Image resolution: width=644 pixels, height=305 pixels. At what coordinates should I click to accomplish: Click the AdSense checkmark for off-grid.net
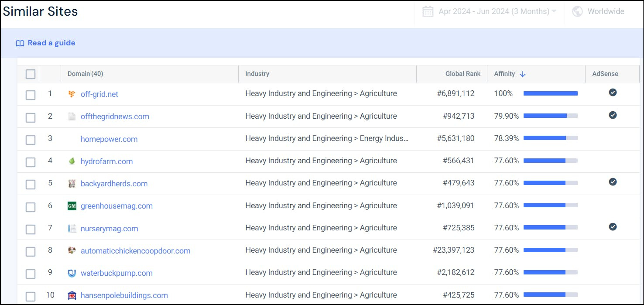pyautogui.click(x=613, y=92)
